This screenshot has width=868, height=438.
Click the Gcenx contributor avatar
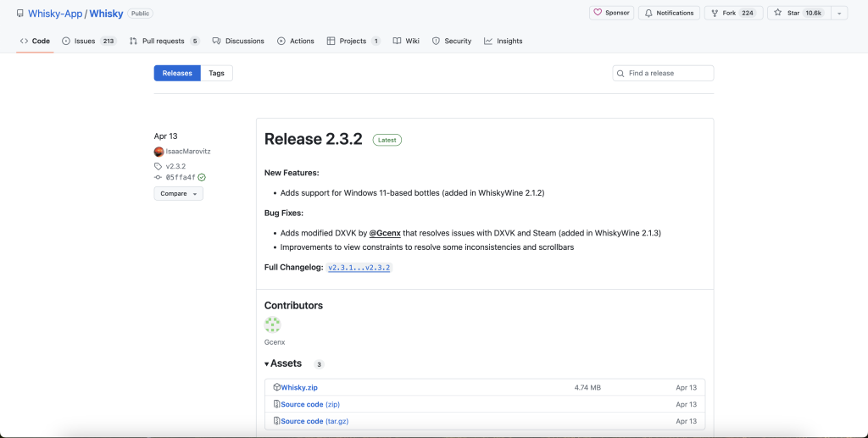tap(272, 324)
